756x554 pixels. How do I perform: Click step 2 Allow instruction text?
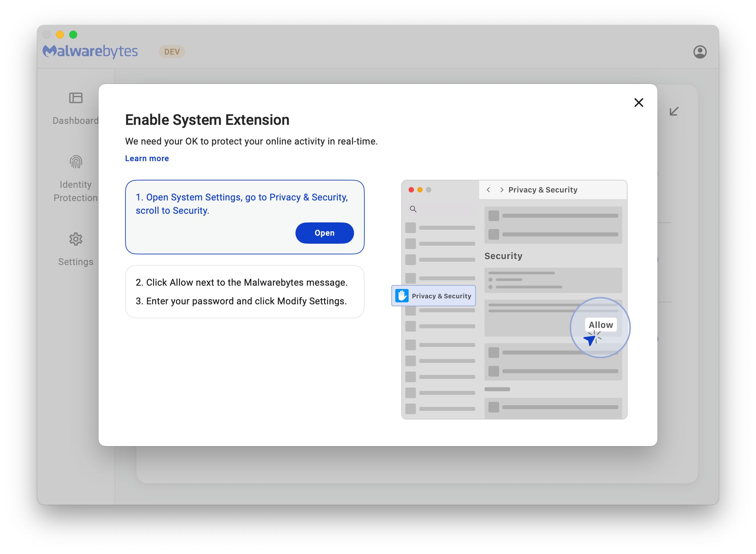[x=241, y=282]
